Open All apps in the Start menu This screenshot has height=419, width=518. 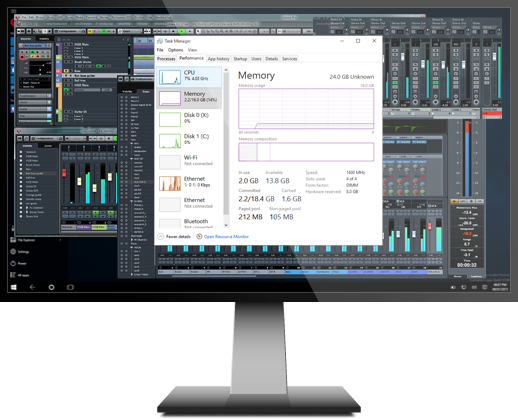[20, 275]
